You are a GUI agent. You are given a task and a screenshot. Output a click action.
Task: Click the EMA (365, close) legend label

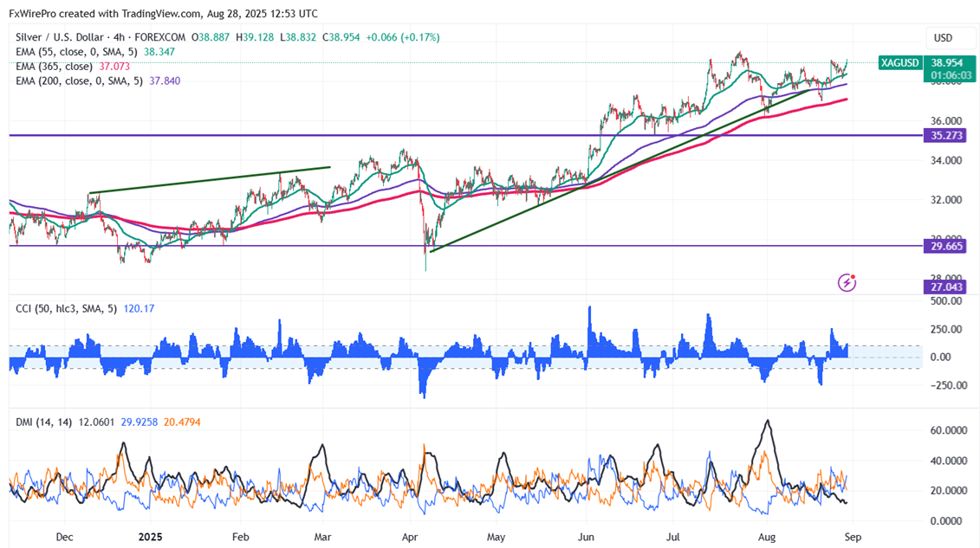(54, 66)
